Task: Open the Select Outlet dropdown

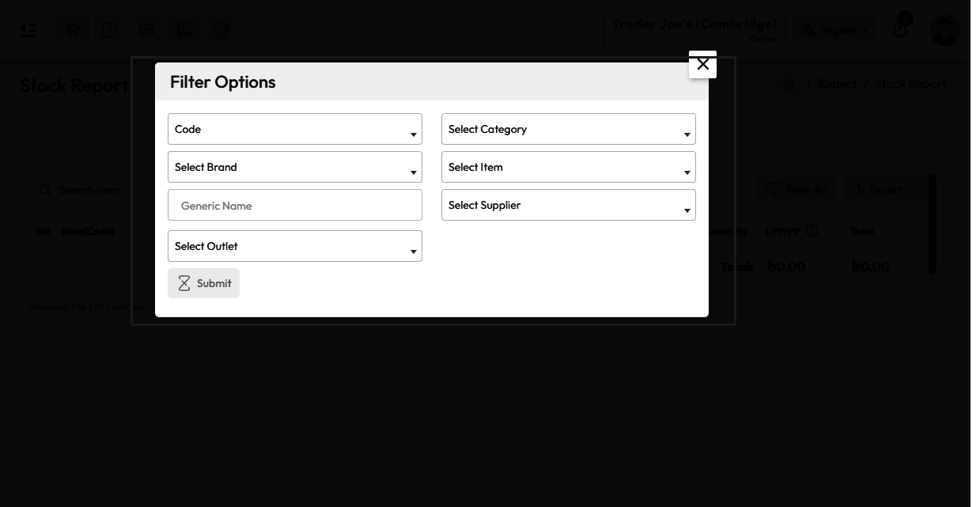Action: 295,246
